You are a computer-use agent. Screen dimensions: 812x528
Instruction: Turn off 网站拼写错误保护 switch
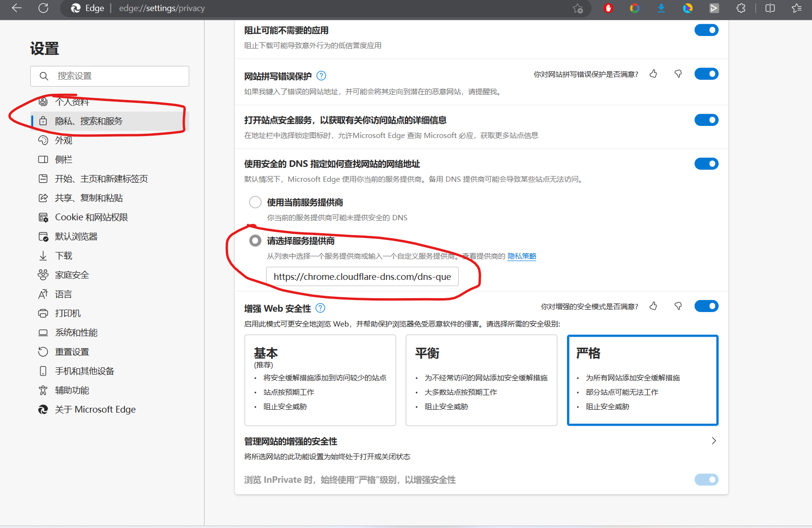click(x=706, y=74)
